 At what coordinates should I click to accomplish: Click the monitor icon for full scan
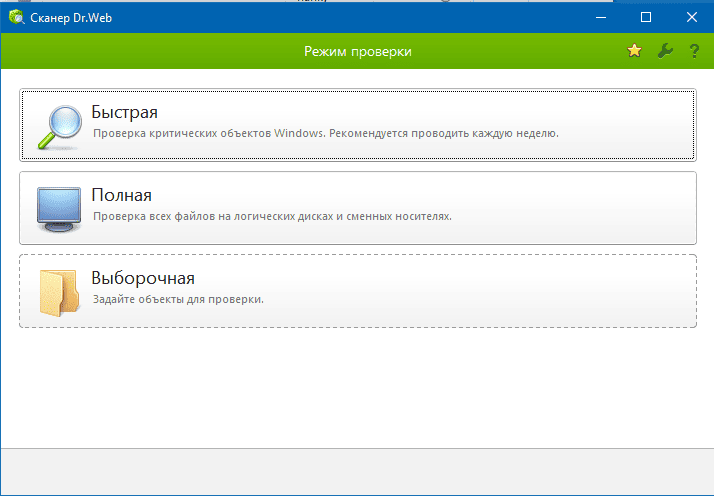point(59,210)
